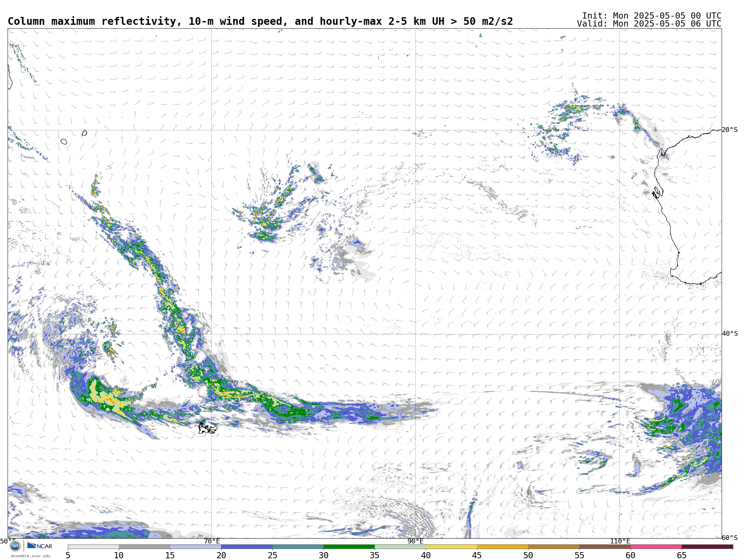Select the pale green 35–40 colorbar segment
The height and width of the screenshot is (560, 744).
tap(400, 547)
